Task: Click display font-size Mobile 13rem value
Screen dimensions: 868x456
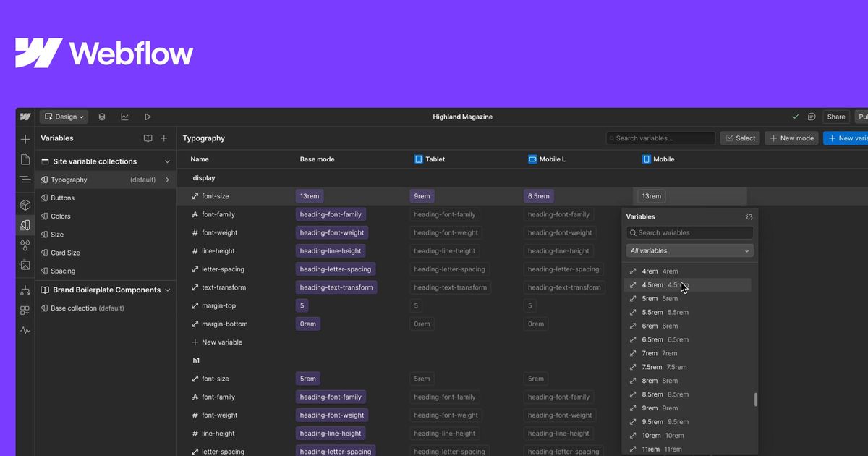Action: [652, 196]
